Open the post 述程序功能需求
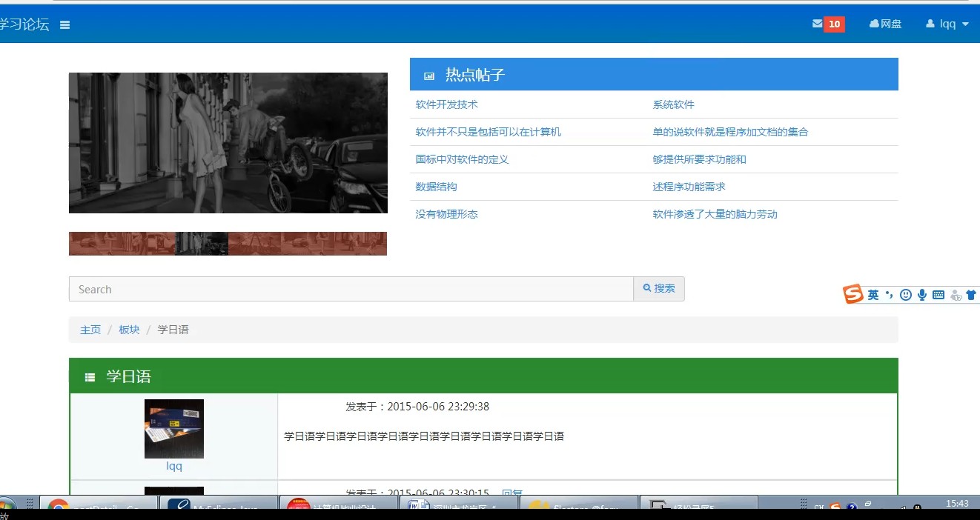 pos(689,187)
